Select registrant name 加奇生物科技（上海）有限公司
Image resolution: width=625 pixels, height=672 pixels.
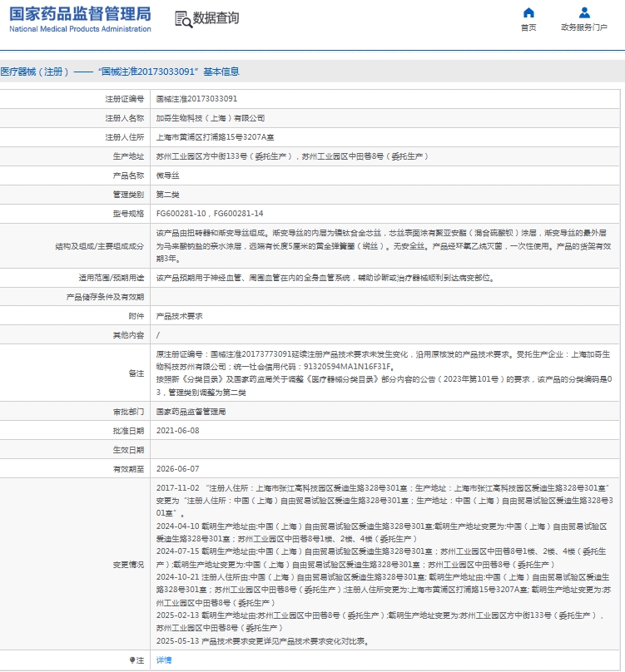(x=211, y=118)
